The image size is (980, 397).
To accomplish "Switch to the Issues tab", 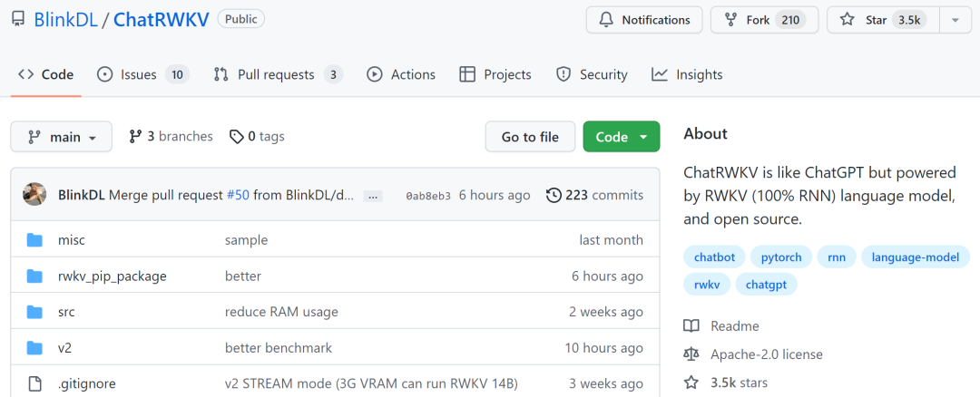I will pyautogui.click(x=142, y=74).
